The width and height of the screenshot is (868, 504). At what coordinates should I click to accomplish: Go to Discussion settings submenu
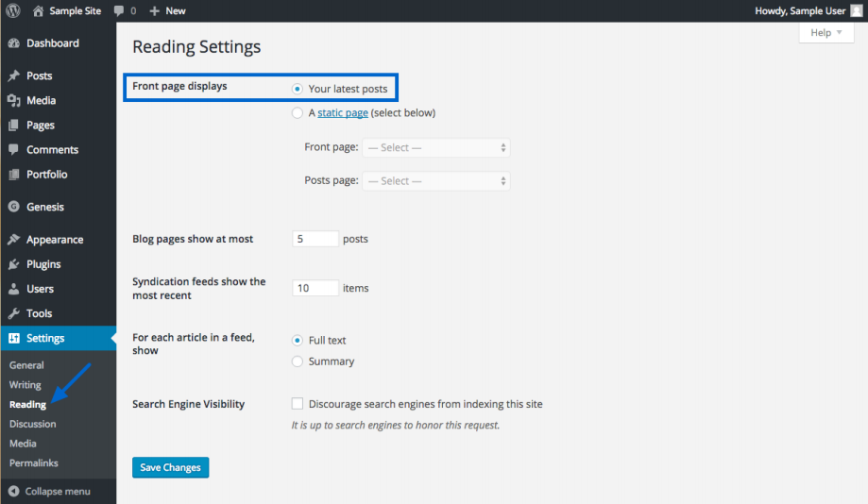pyautogui.click(x=33, y=424)
